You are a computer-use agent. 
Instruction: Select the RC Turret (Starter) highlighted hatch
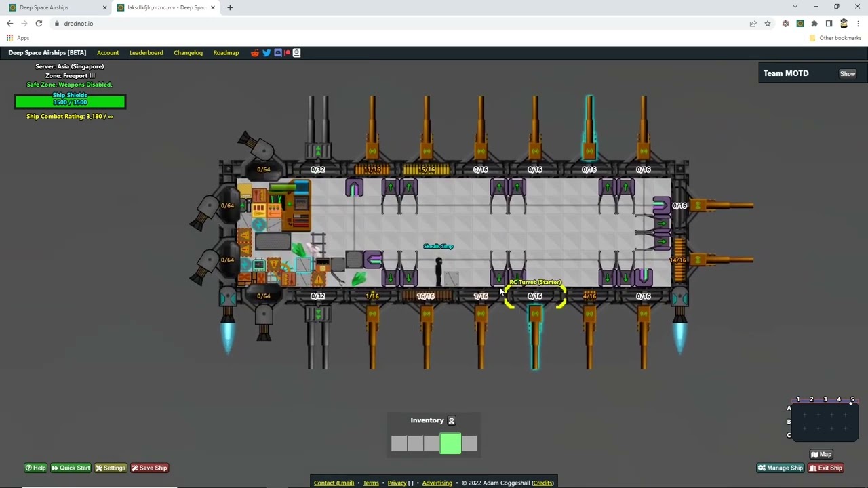click(x=535, y=296)
